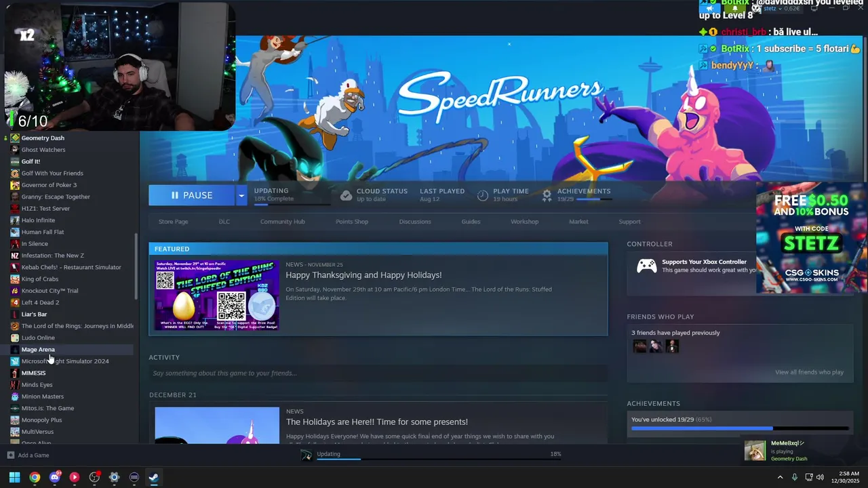This screenshot has width=868, height=488.
Task: Click the Play Time clock icon
Action: click(x=483, y=195)
